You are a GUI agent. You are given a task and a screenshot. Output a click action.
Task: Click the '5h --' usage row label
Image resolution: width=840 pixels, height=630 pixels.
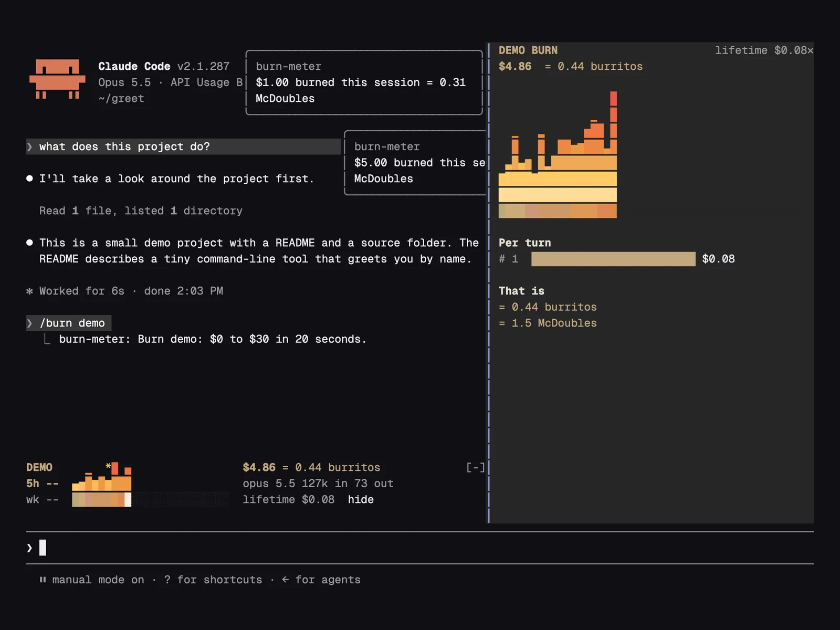tap(43, 483)
